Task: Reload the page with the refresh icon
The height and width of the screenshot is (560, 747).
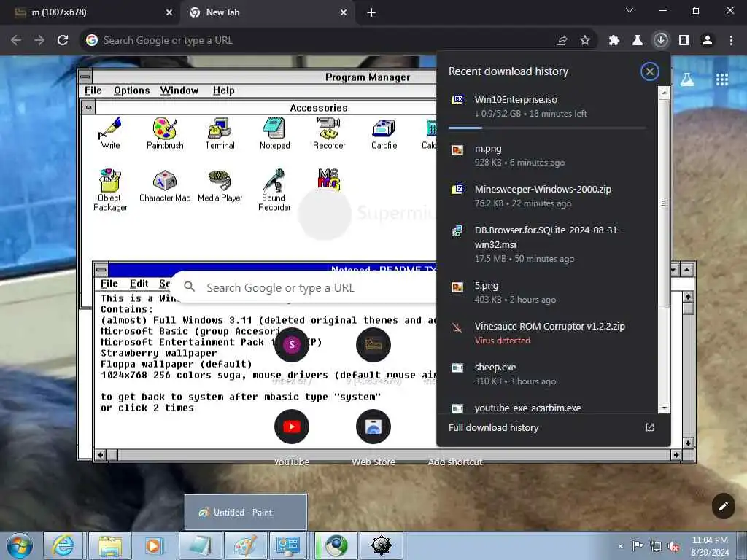Action: click(63, 40)
